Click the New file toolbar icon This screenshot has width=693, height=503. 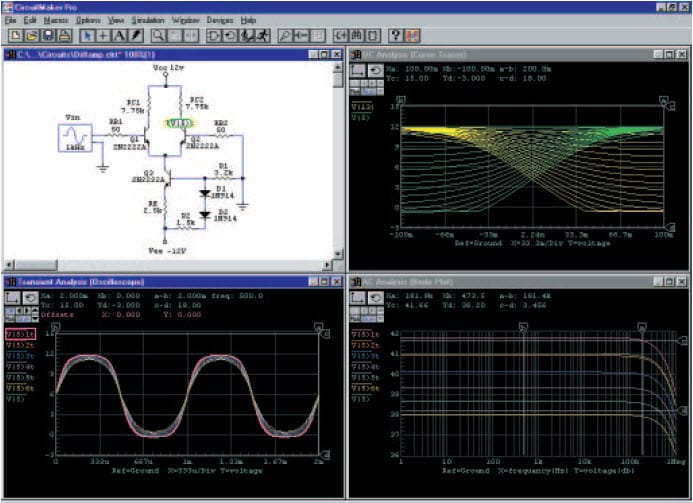click(x=14, y=35)
